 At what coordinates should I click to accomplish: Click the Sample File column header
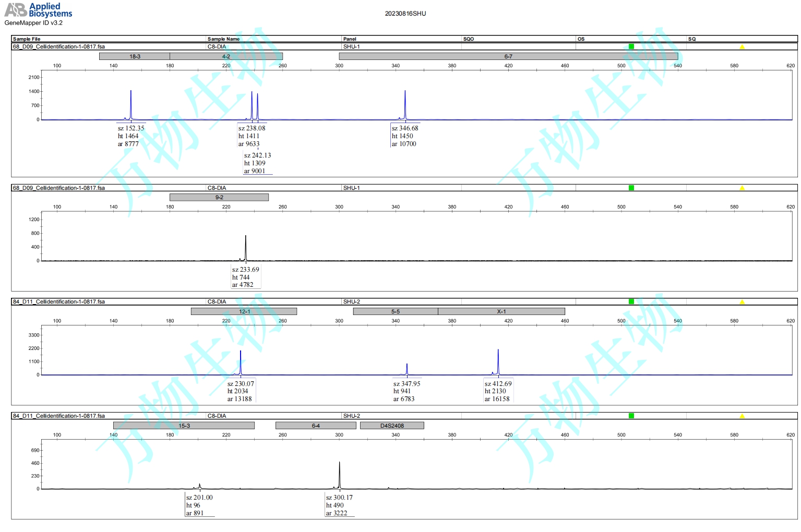(x=27, y=39)
